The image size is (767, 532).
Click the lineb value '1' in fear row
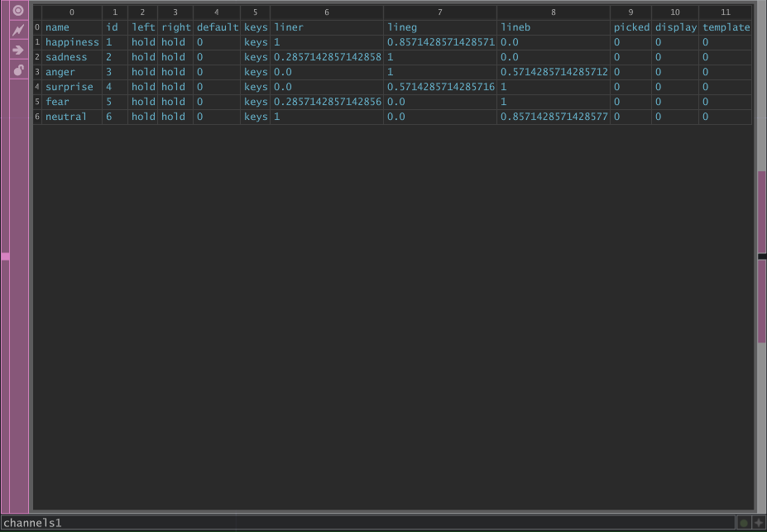tap(554, 103)
